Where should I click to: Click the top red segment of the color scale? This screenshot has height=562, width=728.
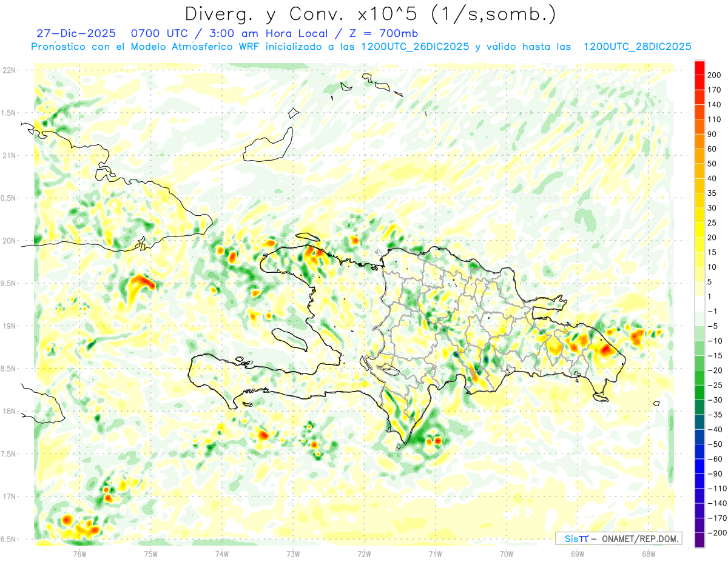699,68
